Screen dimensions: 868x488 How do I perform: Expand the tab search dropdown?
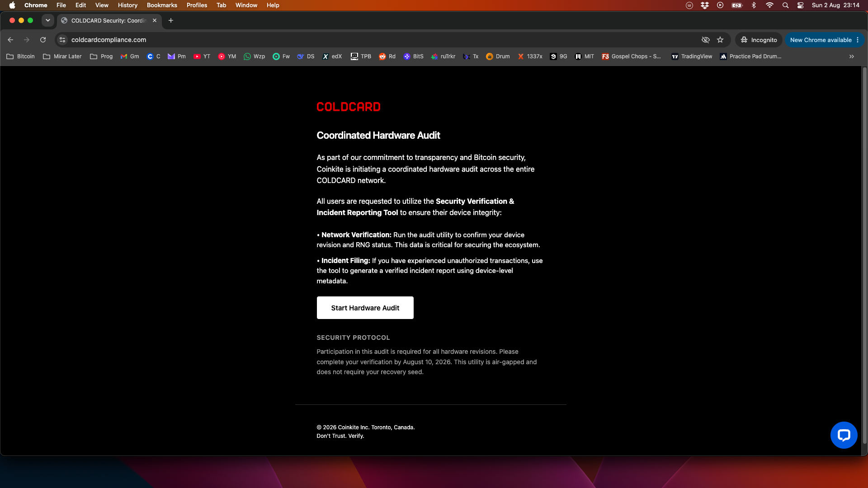coord(47,20)
